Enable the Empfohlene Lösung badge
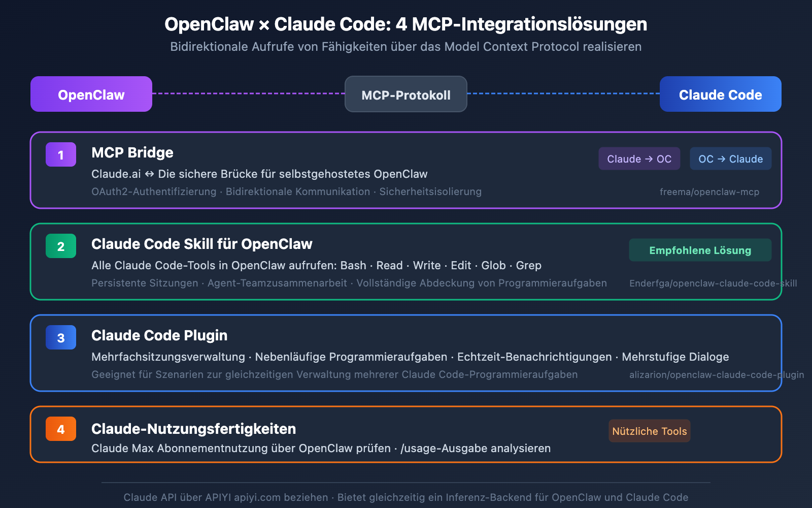Image resolution: width=812 pixels, height=508 pixels. pyautogui.click(x=700, y=250)
